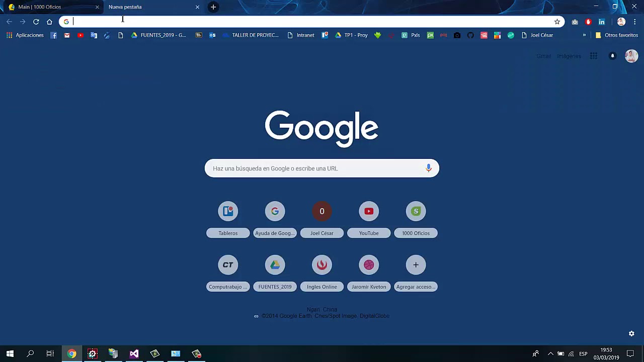Open the Joel César bookmark in the bar
Image resolution: width=644 pixels, height=362 pixels.
(x=537, y=35)
